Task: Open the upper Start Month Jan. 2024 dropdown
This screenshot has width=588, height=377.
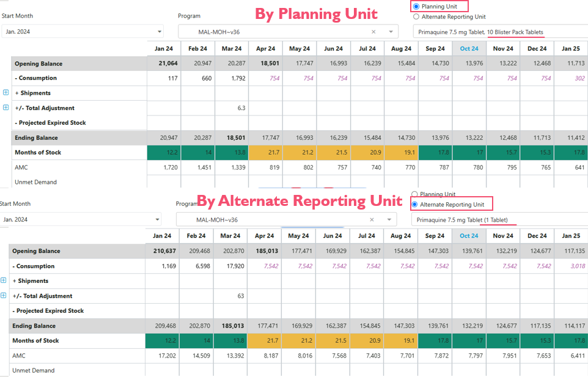Action: coord(83,32)
